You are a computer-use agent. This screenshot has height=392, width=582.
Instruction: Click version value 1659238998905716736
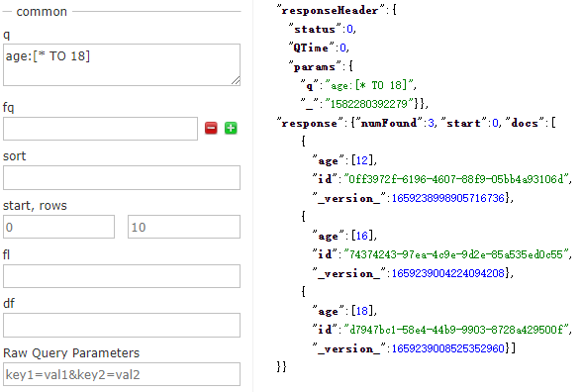(448, 198)
